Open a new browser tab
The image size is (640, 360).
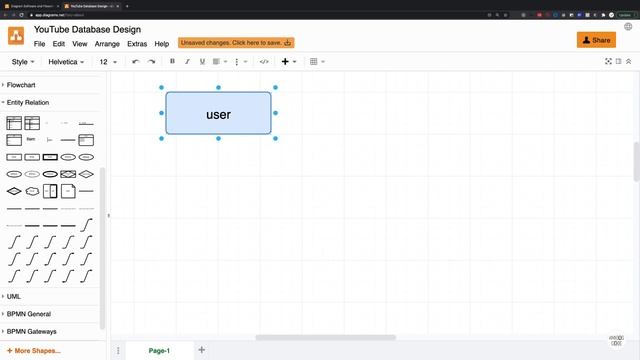click(127, 6)
